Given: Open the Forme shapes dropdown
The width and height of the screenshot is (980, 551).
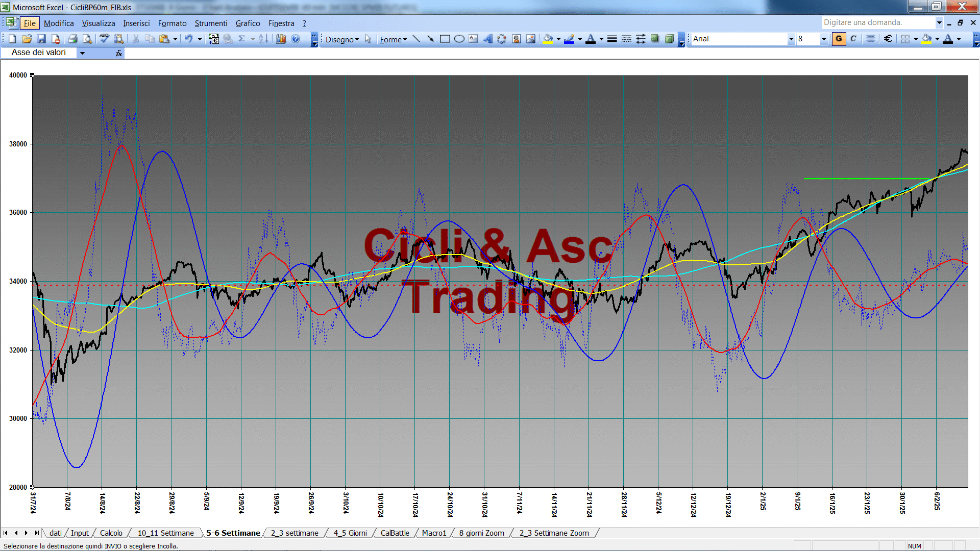Looking at the screenshot, I should (x=393, y=39).
